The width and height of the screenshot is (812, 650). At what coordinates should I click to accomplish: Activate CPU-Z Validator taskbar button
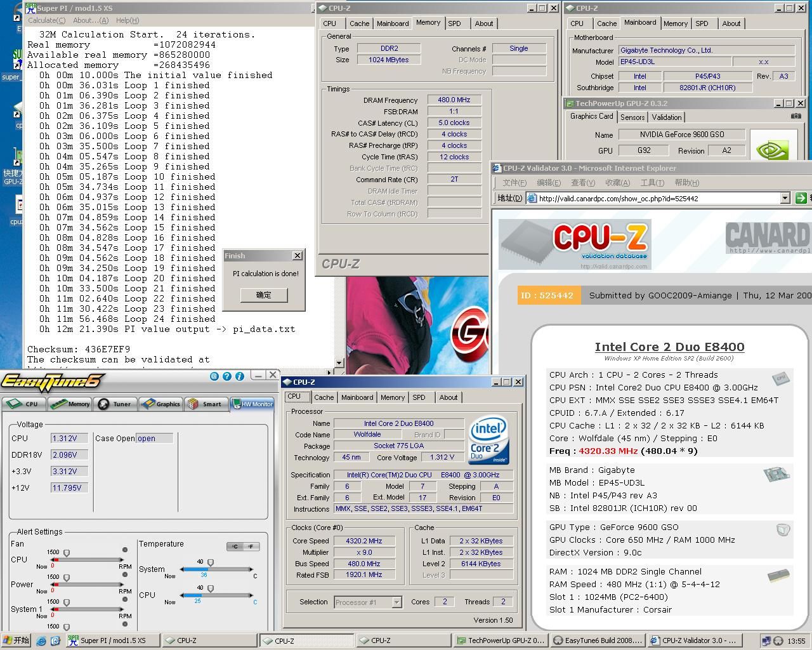pyautogui.click(x=695, y=640)
